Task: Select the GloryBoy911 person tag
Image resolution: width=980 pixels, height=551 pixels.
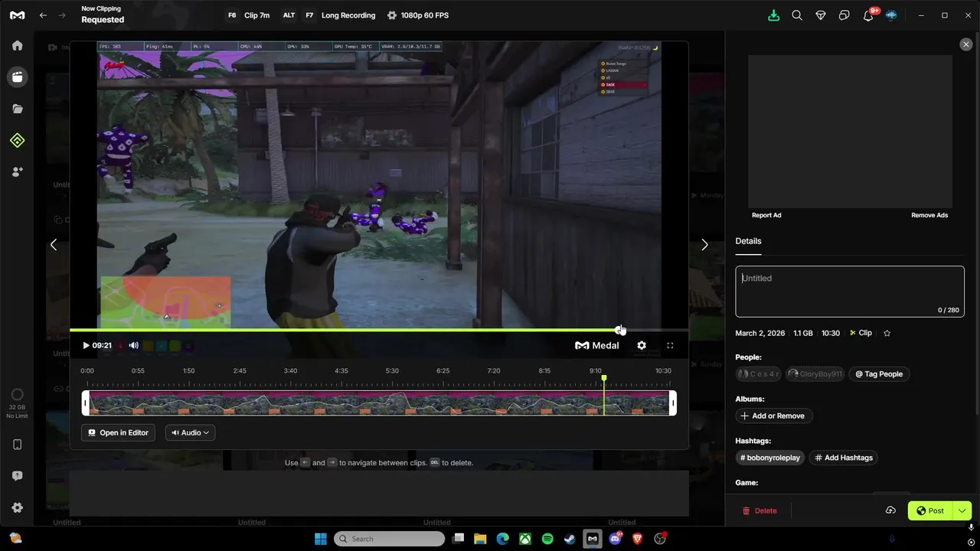Action: click(815, 374)
